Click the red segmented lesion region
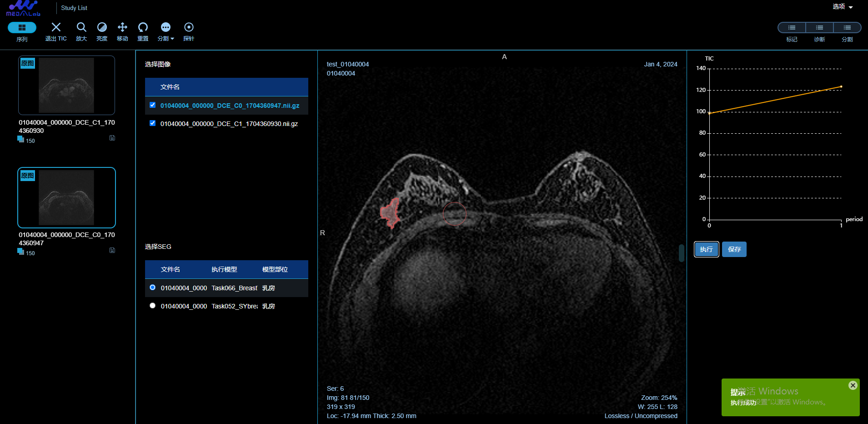This screenshot has height=424, width=868. click(390, 213)
